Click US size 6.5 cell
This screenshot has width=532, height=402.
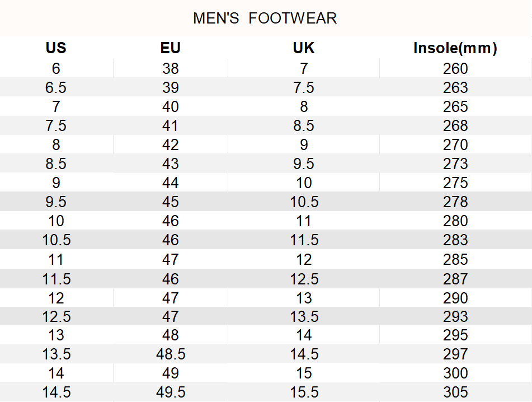[x=56, y=88]
